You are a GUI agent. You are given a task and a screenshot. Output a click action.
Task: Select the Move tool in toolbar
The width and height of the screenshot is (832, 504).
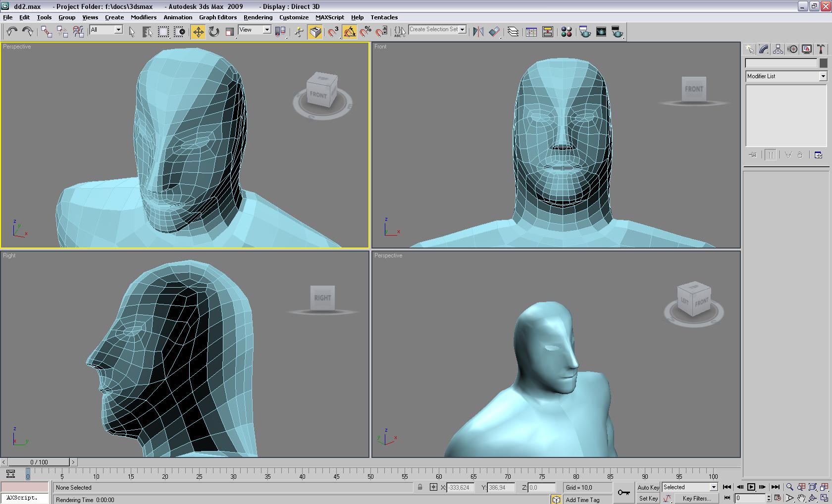[198, 32]
